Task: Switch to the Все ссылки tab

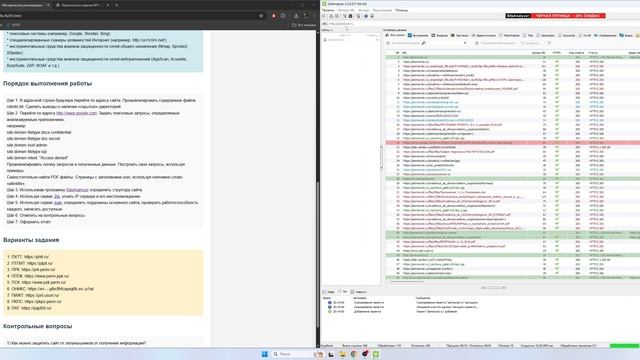Action: [x=396, y=36]
